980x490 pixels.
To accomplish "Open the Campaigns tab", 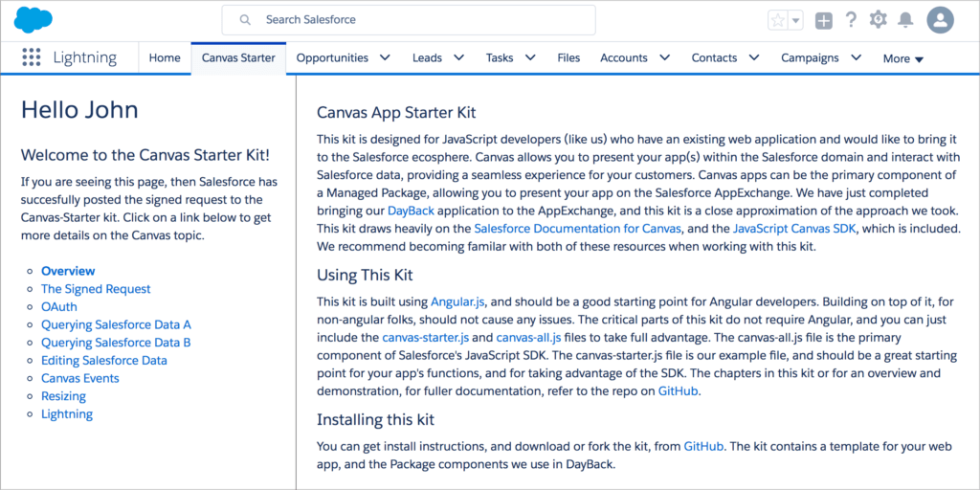I will coord(810,58).
